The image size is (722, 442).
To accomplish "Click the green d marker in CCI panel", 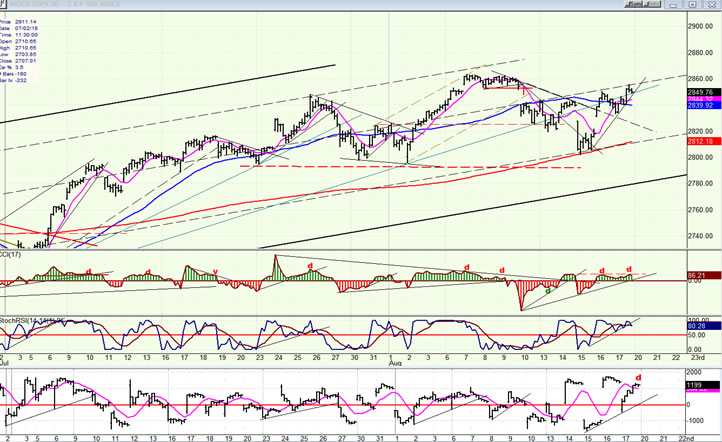I will click(547, 291).
